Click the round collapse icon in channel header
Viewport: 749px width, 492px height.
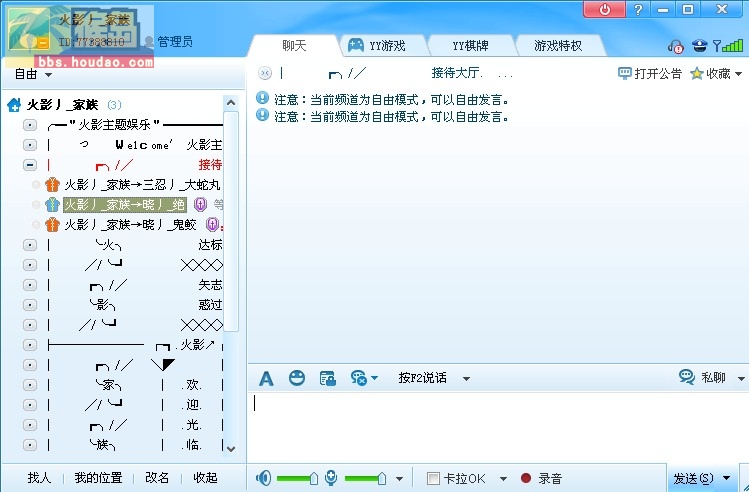265,73
